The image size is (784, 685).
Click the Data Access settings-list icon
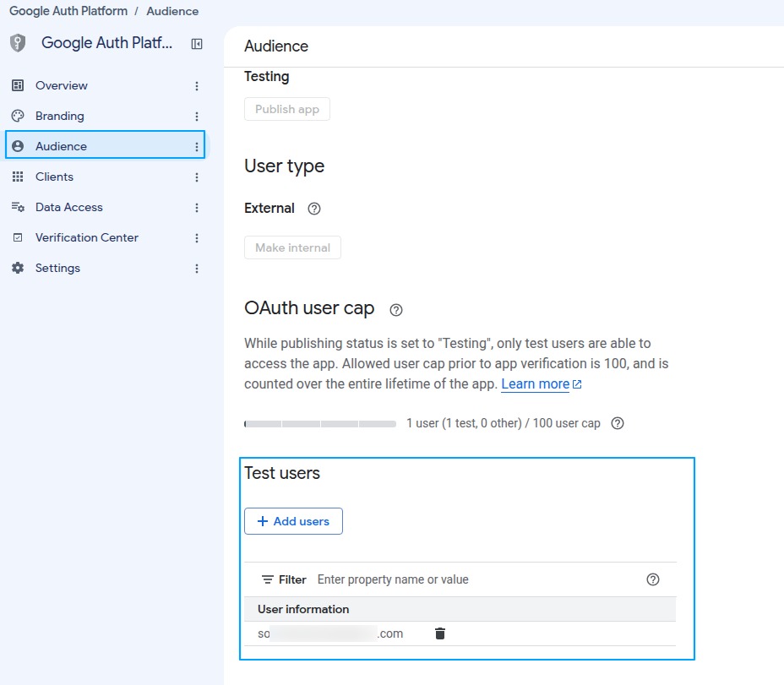(18, 207)
